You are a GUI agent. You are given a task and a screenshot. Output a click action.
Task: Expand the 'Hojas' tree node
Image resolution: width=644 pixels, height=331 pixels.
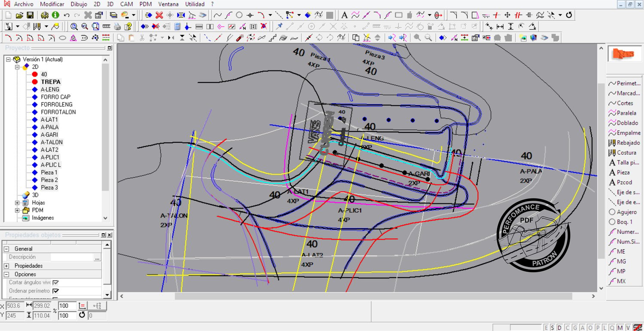click(x=18, y=202)
